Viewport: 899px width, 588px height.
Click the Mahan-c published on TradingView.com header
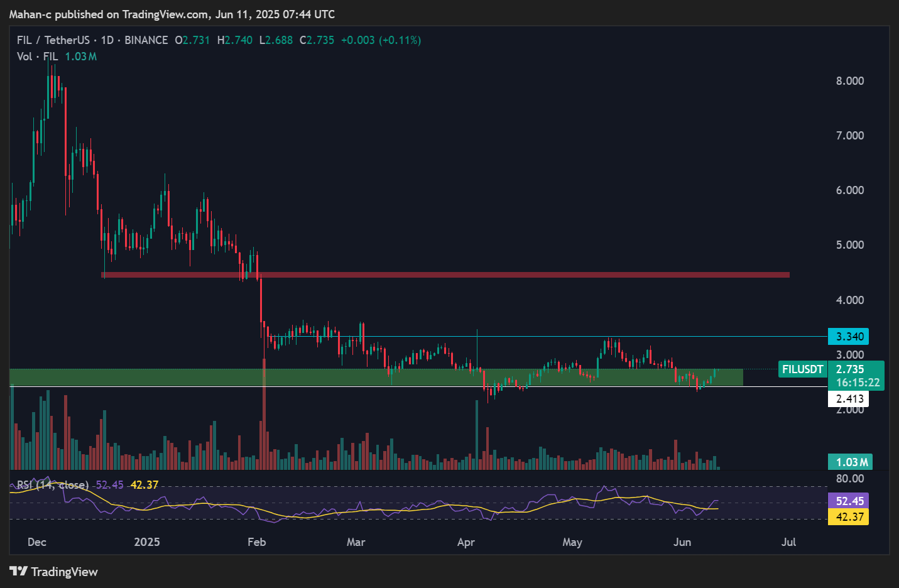click(172, 14)
